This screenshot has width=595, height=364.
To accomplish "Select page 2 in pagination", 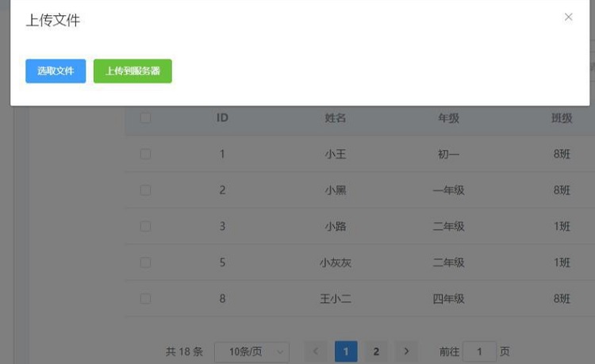I will (376, 351).
